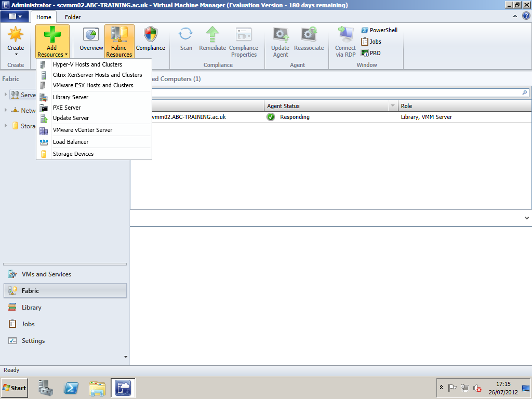Select Fabric Resources view
The image size is (532, 399).
point(119,42)
